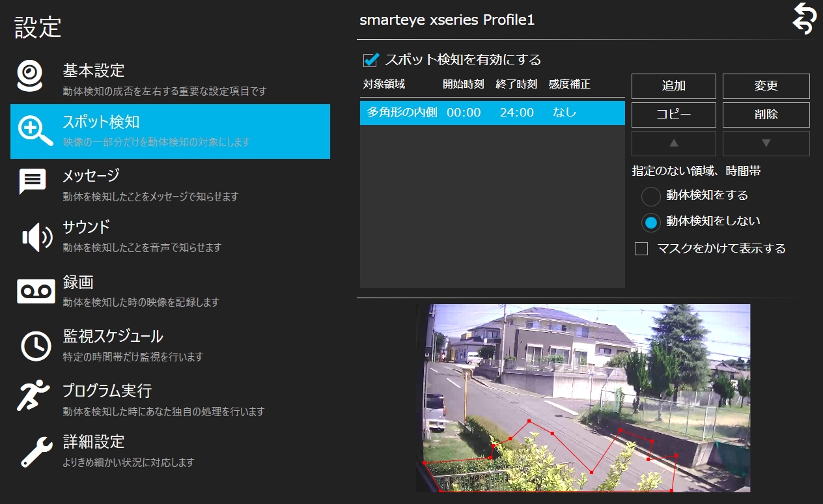823x504 pixels.
Task: Move the entry down with ▼ button
Action: (766, 143)
